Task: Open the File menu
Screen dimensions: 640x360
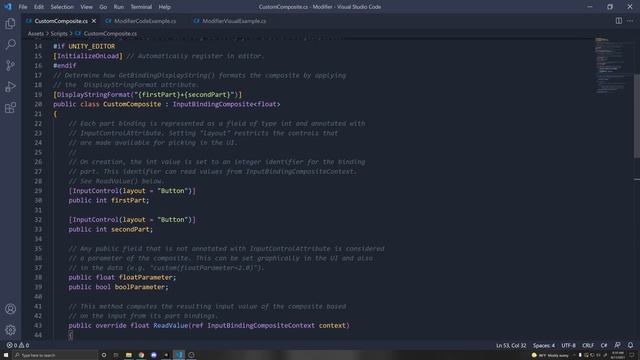Action: pos(23,7)
